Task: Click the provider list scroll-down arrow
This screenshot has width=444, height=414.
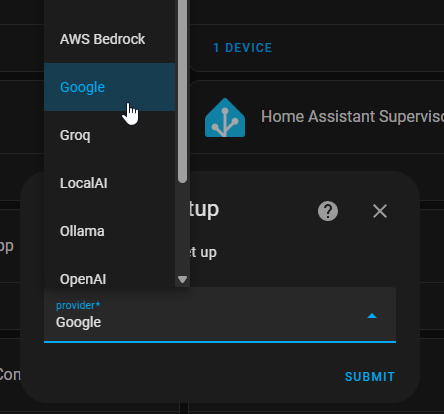Action: (182, 279)
